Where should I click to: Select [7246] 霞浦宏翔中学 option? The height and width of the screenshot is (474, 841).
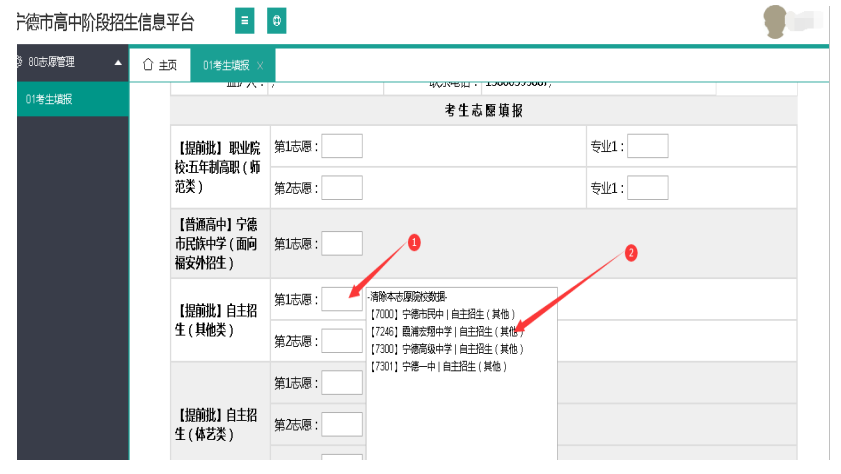(x=447, y=331)
